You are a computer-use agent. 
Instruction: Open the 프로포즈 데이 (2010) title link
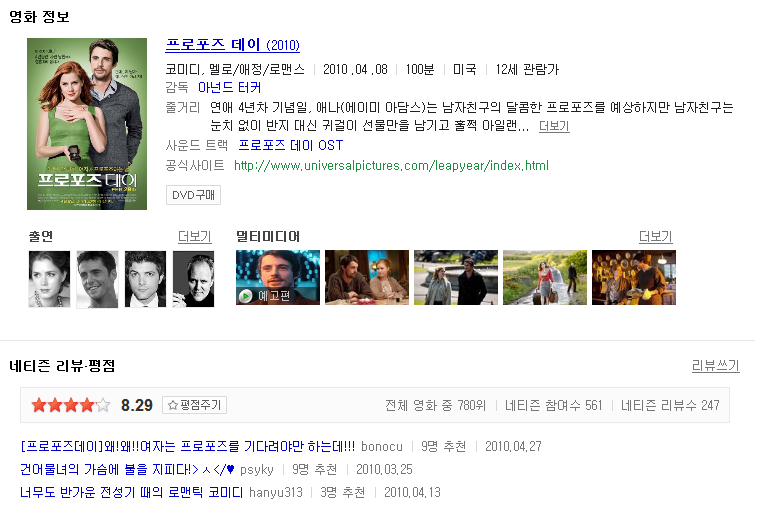click(232, 45)
